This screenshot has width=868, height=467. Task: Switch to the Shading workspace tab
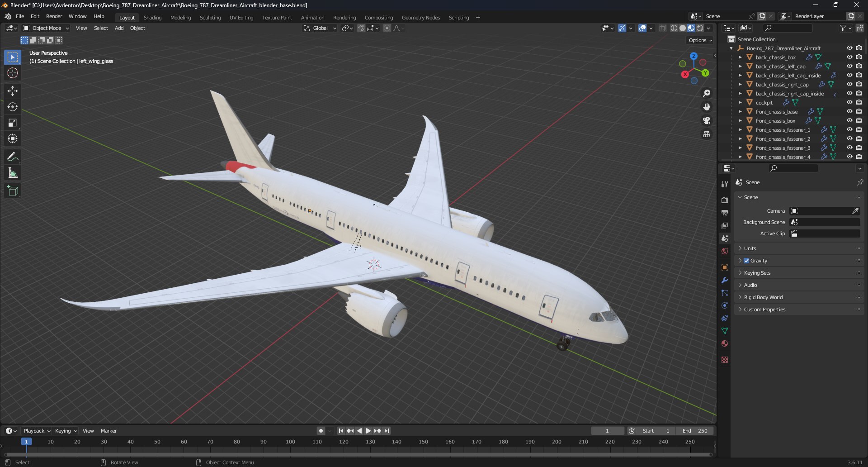152,18
